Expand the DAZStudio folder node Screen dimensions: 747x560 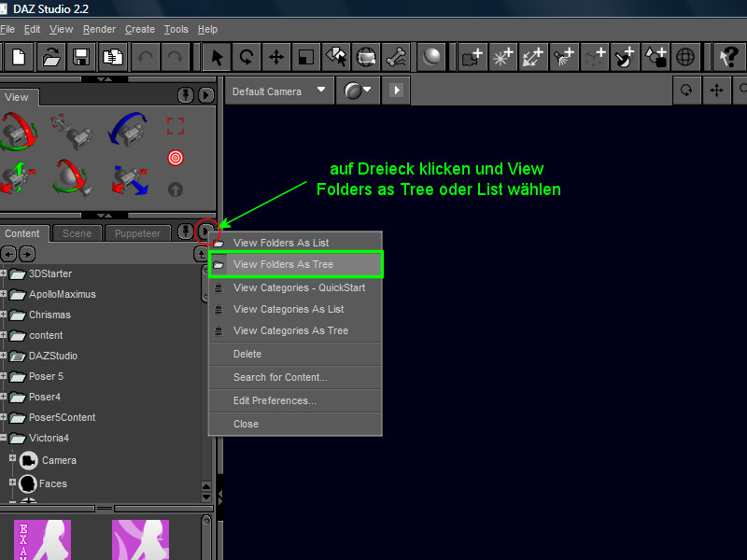pyautogui.click(x=4, y=356)
